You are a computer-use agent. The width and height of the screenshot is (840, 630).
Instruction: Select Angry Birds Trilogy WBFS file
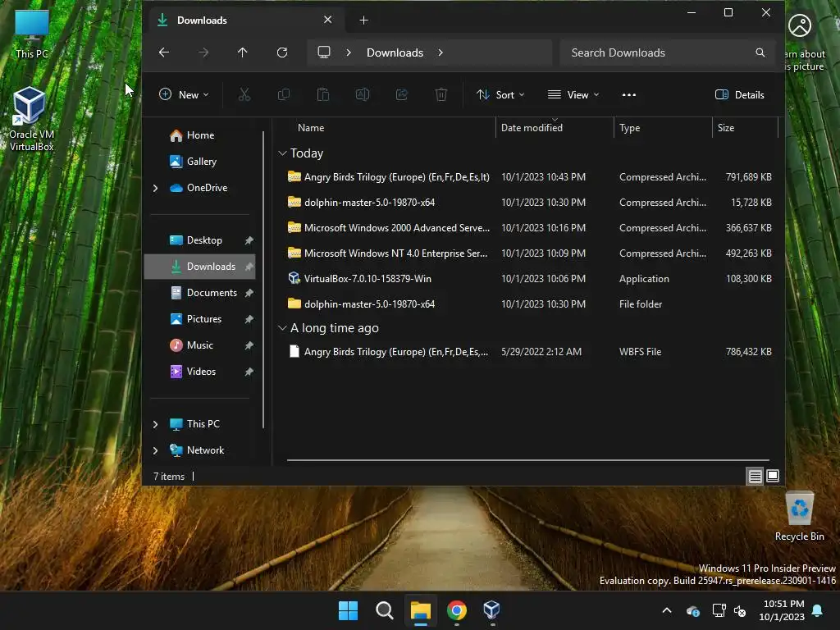point(531,352)
